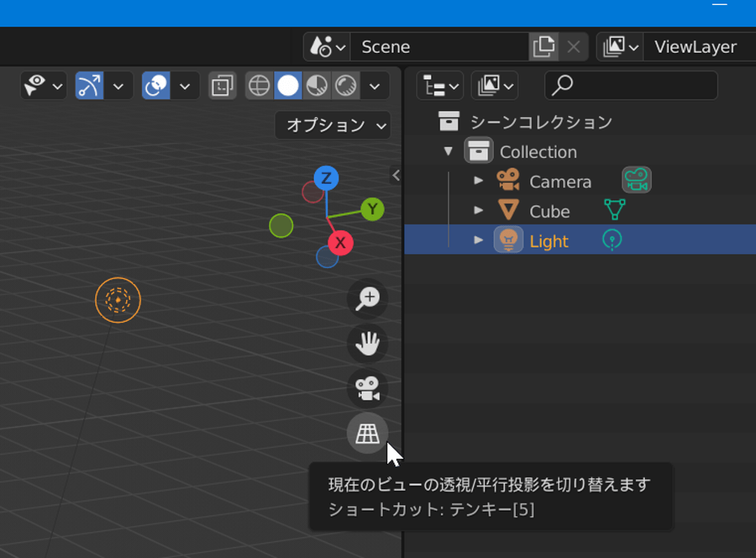Image resolution: width=756 pixels, height=558 pixels.
Task: Expand the Light tree item
Action: tap(478, 240)
